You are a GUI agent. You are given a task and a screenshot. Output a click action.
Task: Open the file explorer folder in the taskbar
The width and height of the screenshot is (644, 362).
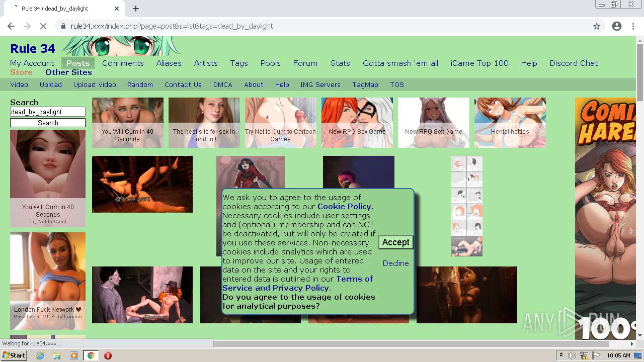coord(57,355)
